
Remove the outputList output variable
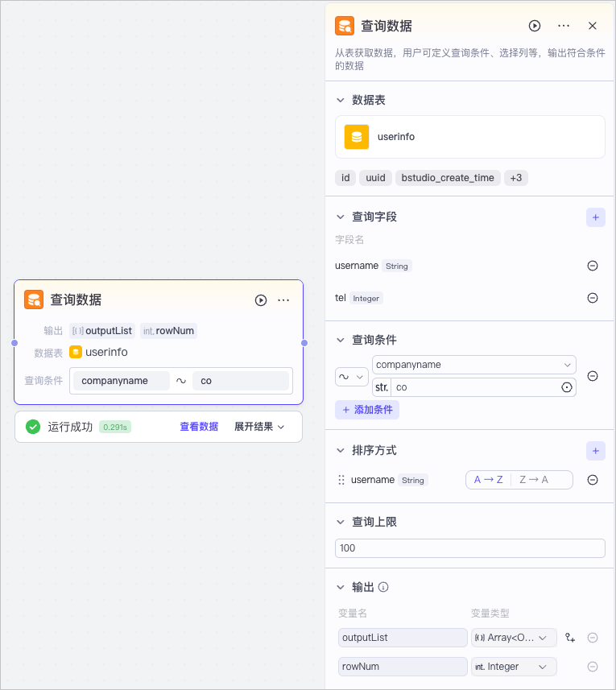(x=592, y=638)
